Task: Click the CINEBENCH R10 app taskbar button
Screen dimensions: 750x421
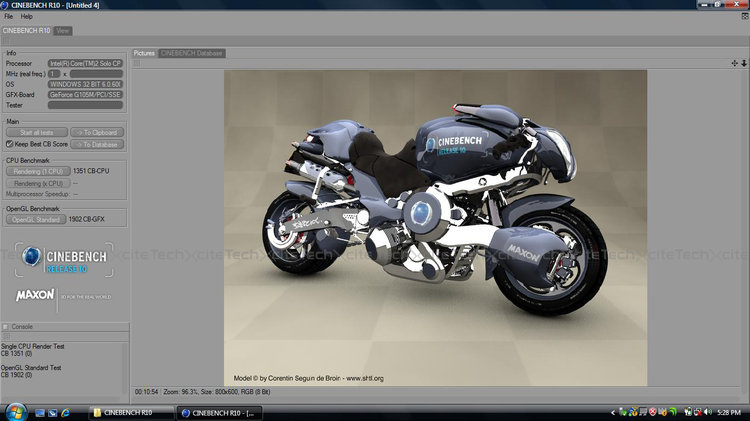Action: point(219,412)
